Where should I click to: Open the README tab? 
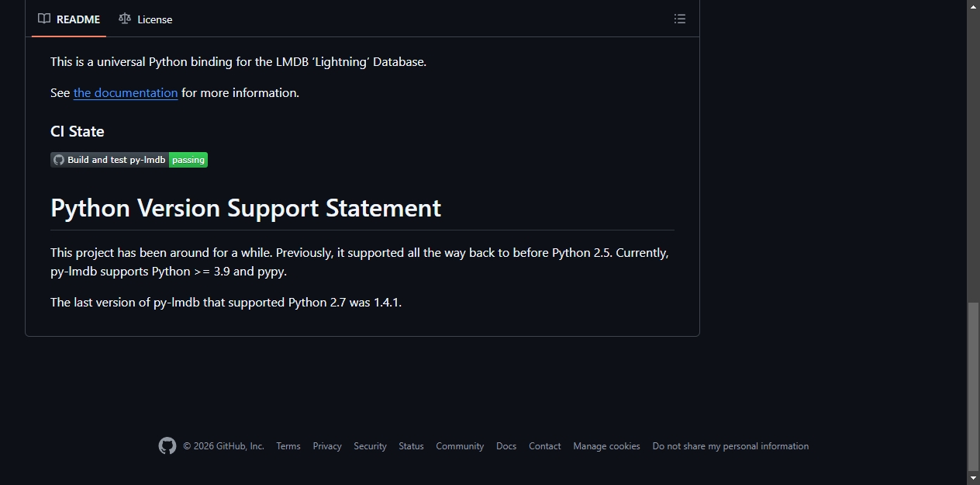click(69, 19)
